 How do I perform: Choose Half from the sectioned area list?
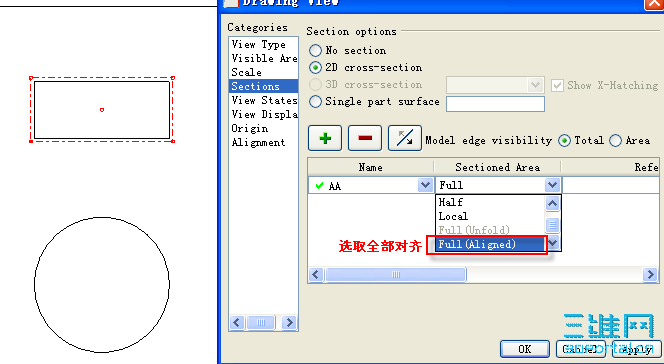[x=490, y=202]
